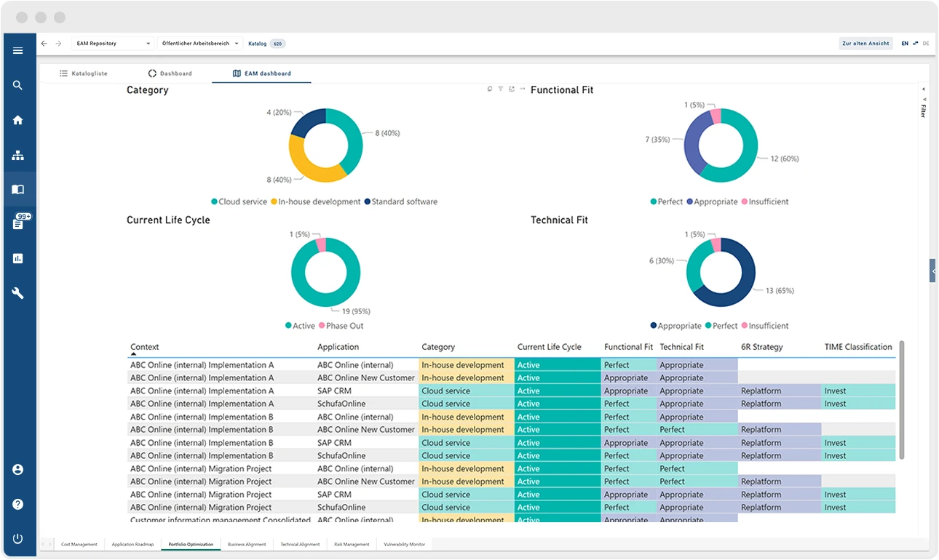The image size is (939, 560).
Task: Select first row ABC Online (internal) Implementation A
Action: tap(512, 365)
